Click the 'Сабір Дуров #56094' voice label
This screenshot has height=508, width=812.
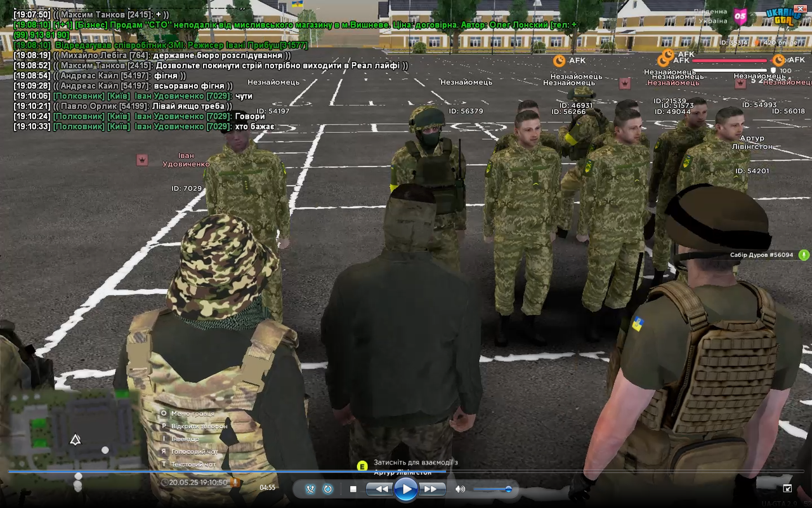(762, 255)
